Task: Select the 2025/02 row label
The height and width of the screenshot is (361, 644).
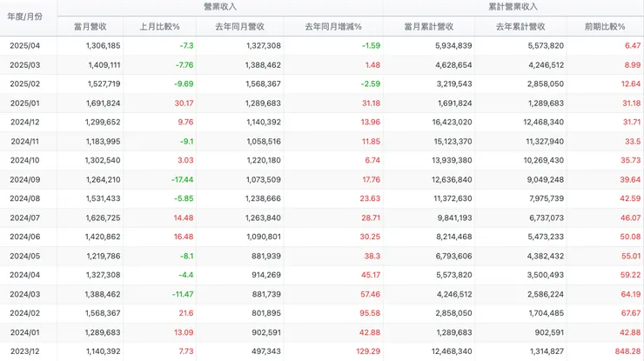Action: 25,84
